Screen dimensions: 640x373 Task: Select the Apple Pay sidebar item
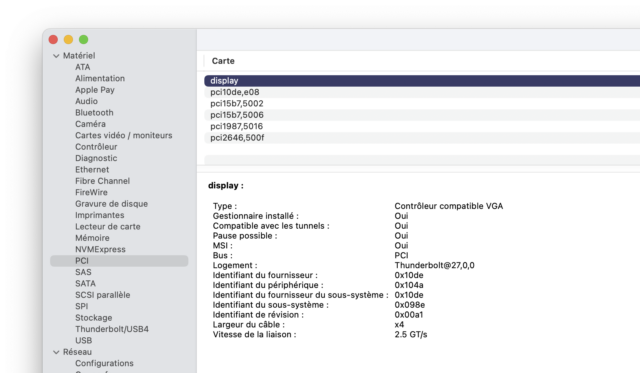95,90
